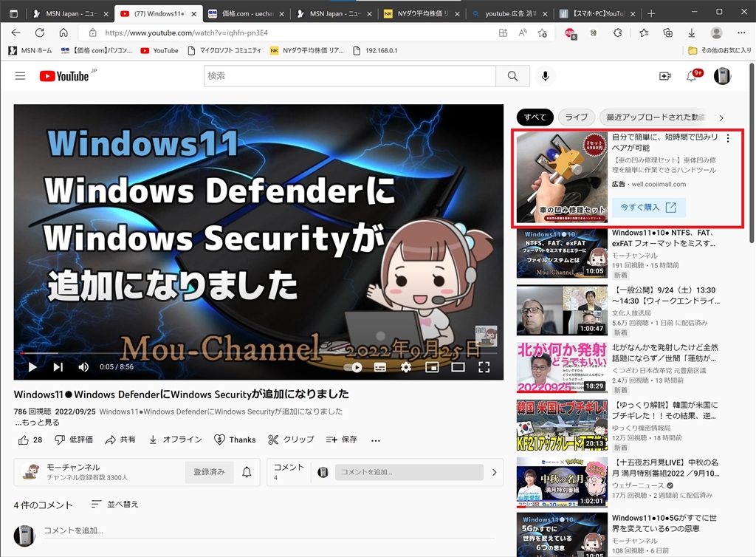
Task: Open YouTube guide hamburger menu
Action: [x=20, y=76]
